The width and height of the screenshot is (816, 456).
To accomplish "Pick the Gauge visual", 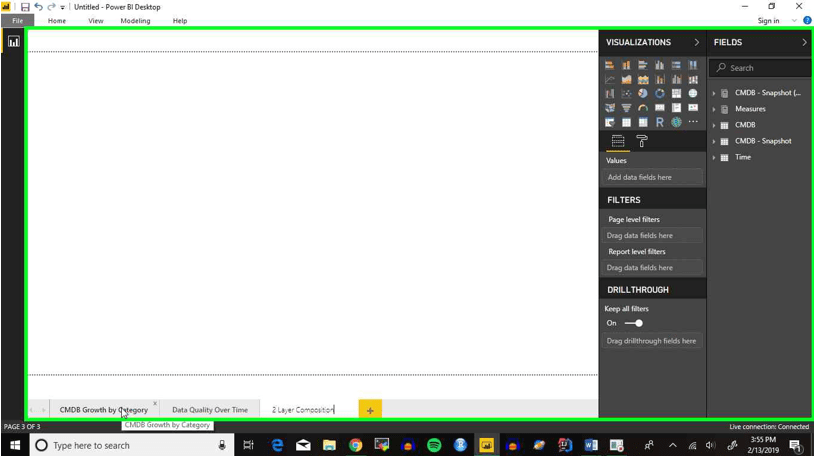I will [643, 108].
